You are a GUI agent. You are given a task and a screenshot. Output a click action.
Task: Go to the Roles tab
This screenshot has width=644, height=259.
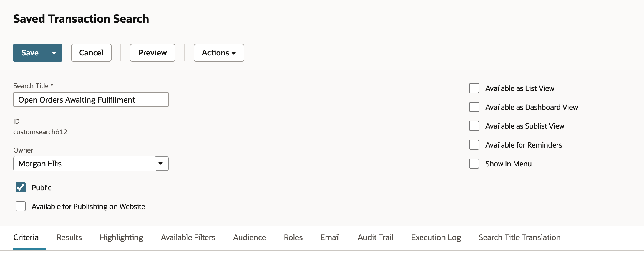293,237
